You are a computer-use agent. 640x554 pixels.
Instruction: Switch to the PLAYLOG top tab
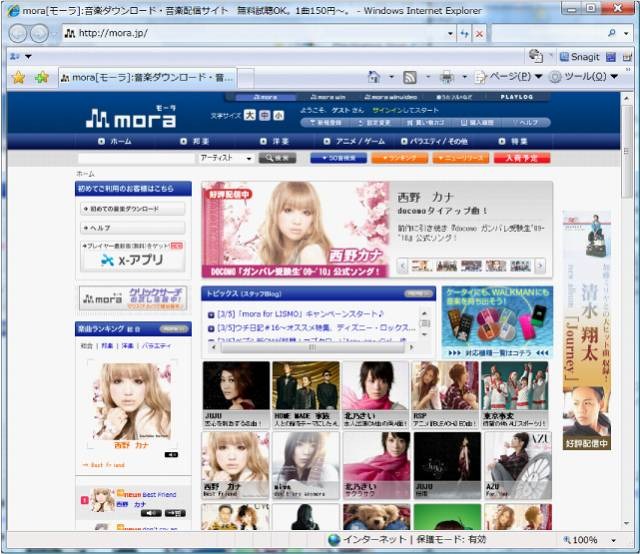[x=517, y=97]
